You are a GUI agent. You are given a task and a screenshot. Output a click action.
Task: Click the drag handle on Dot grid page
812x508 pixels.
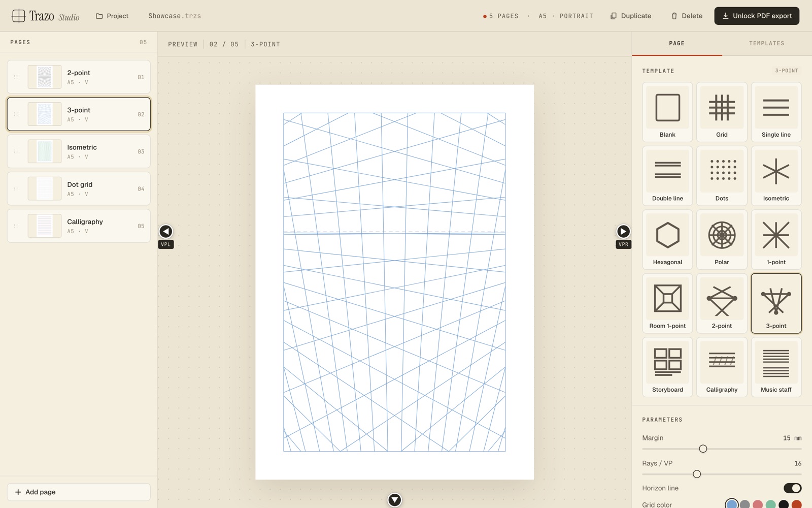pos(16,188)
